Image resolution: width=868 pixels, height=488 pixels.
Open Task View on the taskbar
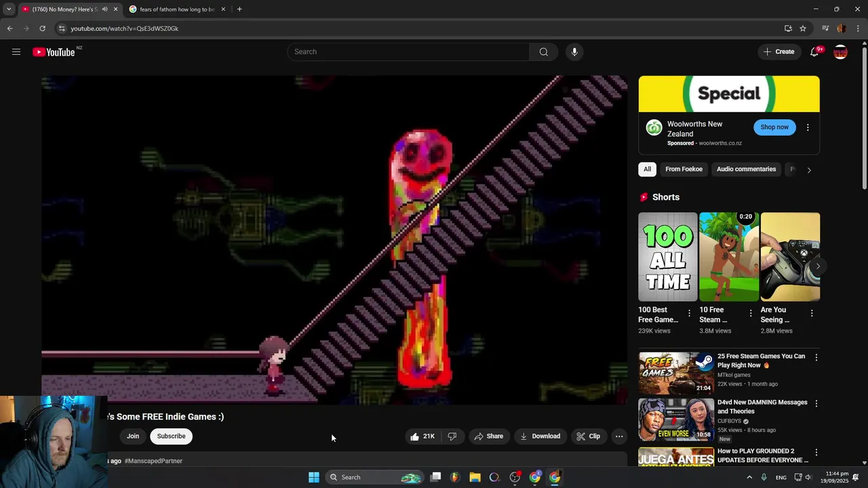click(x=436, y=477)
